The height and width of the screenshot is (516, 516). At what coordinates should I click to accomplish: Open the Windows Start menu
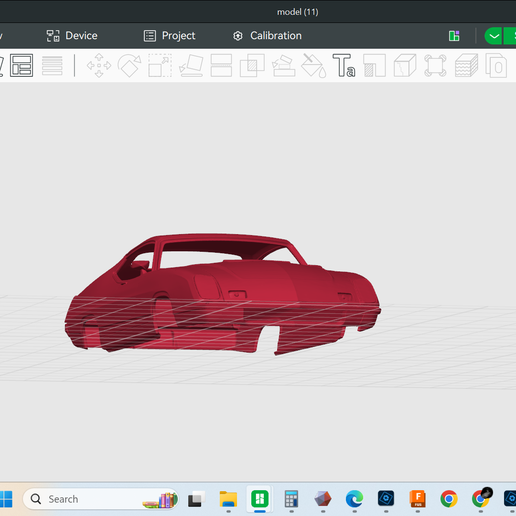pos(6,499)
